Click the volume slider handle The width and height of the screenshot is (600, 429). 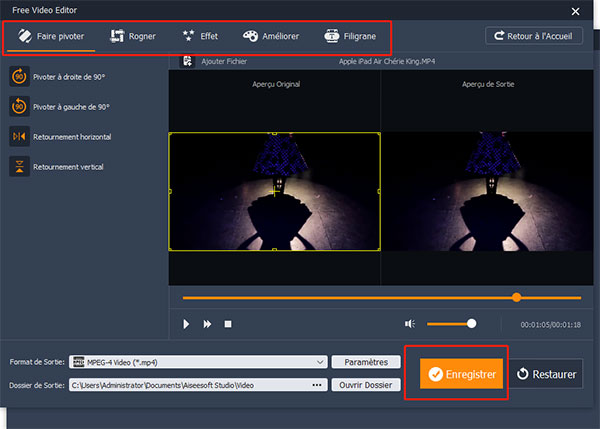point(471,323)
